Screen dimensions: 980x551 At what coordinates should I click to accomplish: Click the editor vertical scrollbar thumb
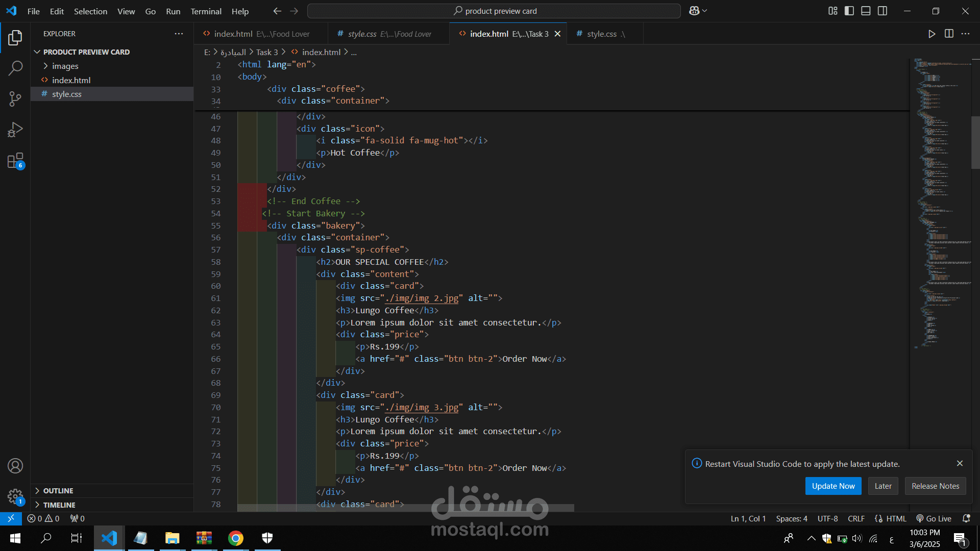click(975, 142)
